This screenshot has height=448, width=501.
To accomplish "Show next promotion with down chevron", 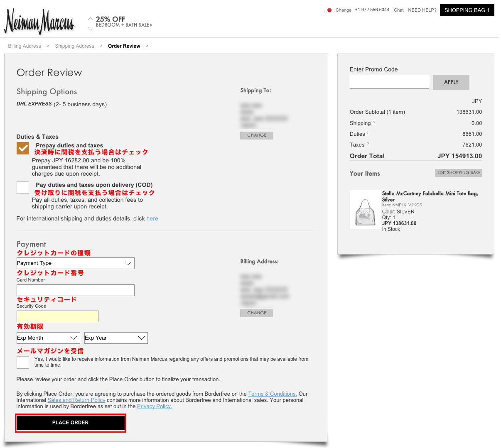I will (x=91, y=29).
